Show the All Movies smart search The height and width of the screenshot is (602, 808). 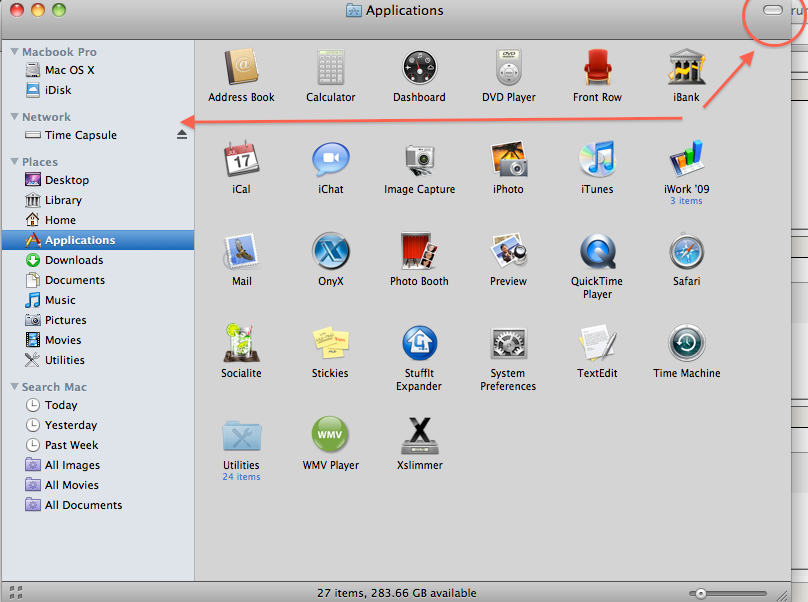[x=98, y=485]
